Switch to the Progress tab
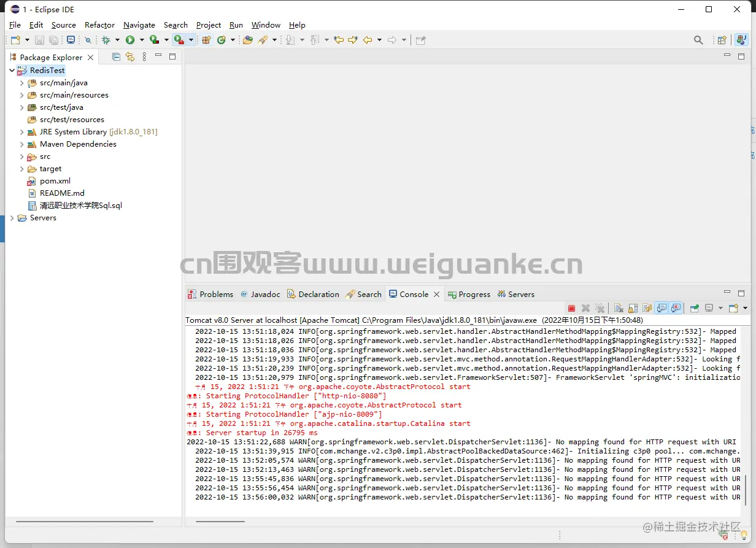 tap(469, 295)
